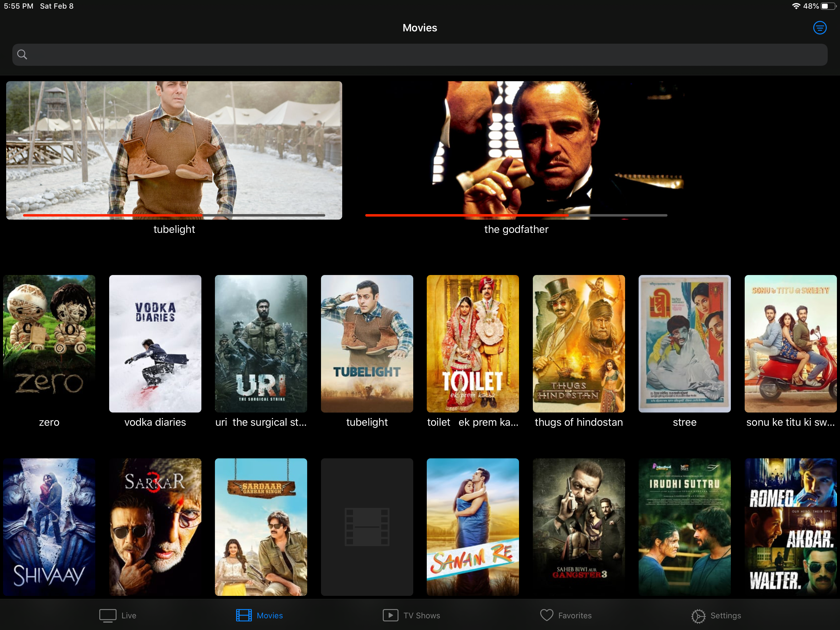
Task: Open the filter list icon
Action: [x=819, y=28]
